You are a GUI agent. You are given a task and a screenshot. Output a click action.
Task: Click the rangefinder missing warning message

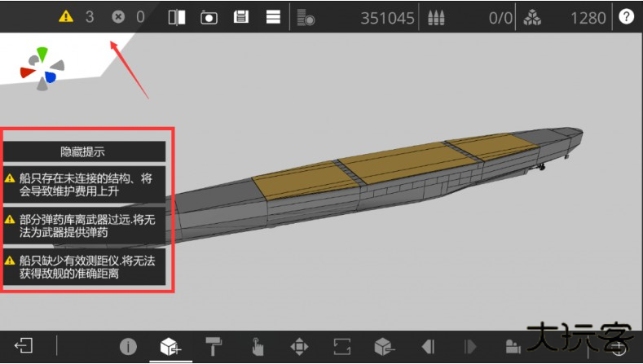pyautogui.click(x=84, y=267)
